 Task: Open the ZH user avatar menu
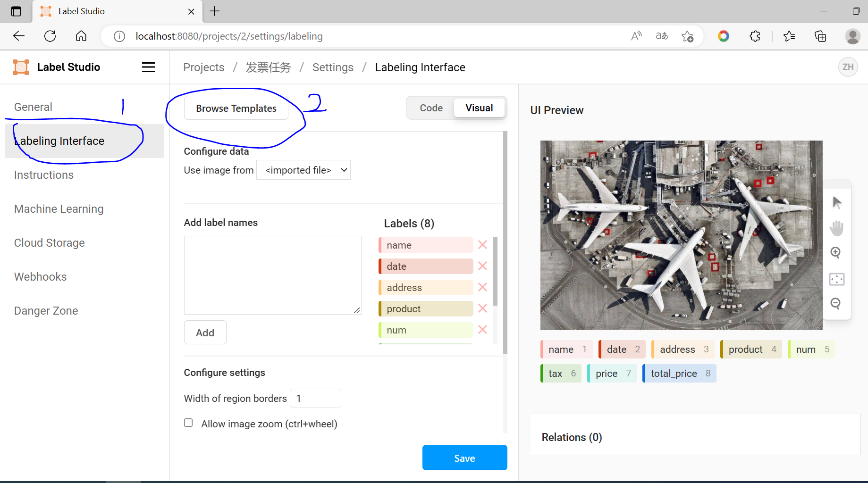pos(848,67)
